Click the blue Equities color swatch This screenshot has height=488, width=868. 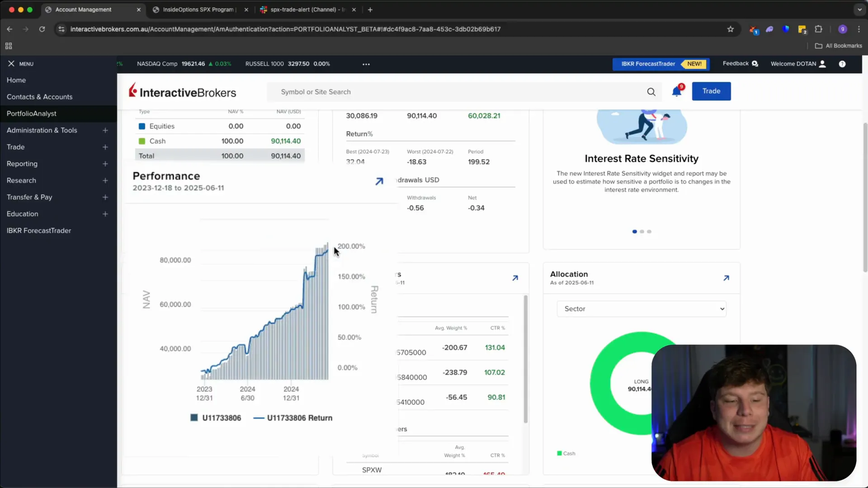pyautogui.click(x=142, y=127)
